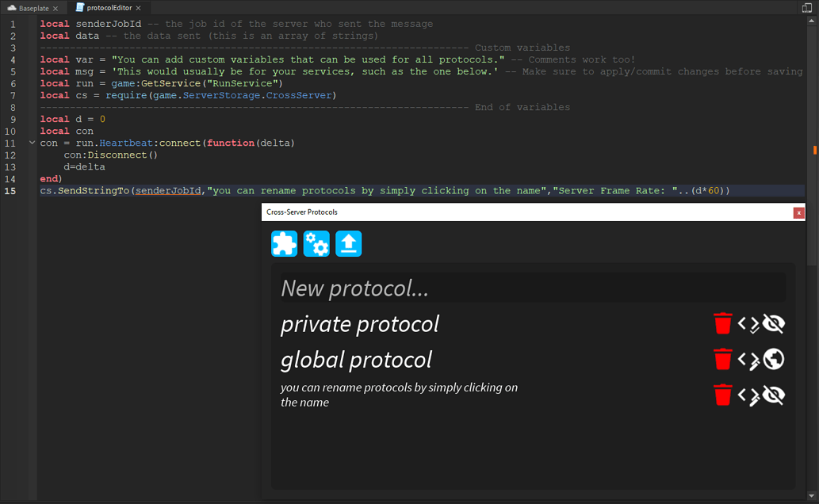819x504 pixels.
Task: Click 'global protocol' name to rename it
Action: [x=355, y=359]
